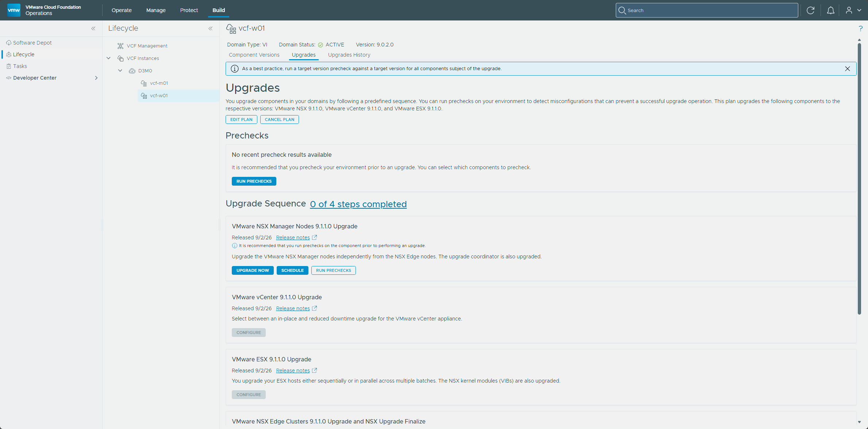Click the vertical scrollbar in main content

859,179
